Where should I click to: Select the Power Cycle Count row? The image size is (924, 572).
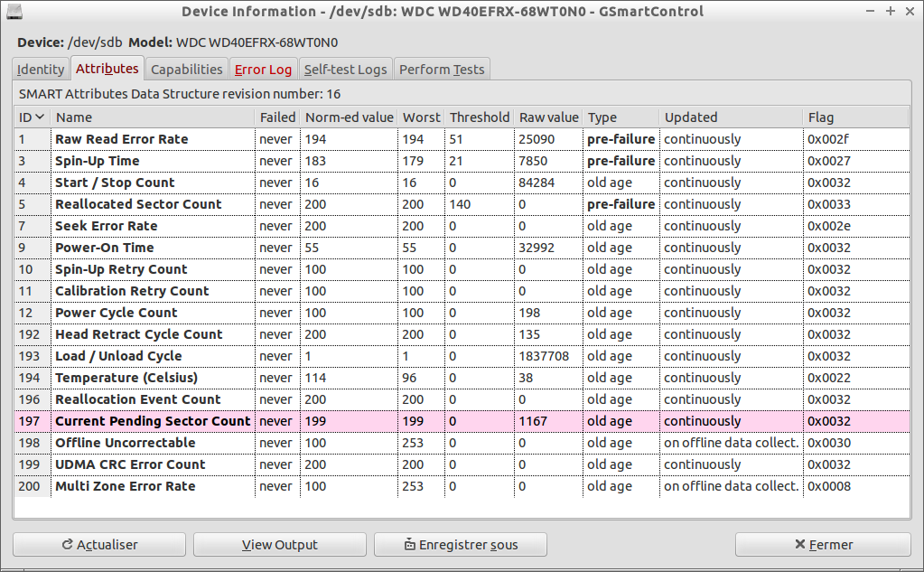(x=462, y=313)
